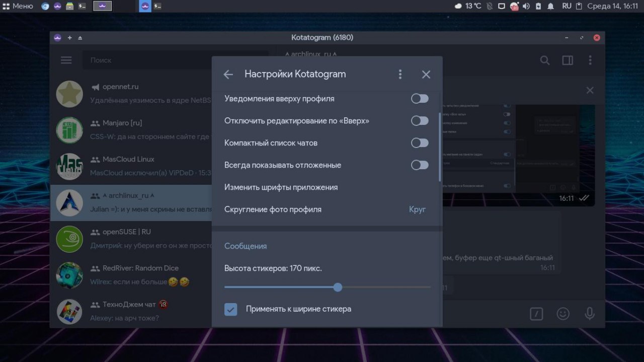Open Изменить шрифты приложения setting
644x362 pixels.
click(x=327, y=187)
